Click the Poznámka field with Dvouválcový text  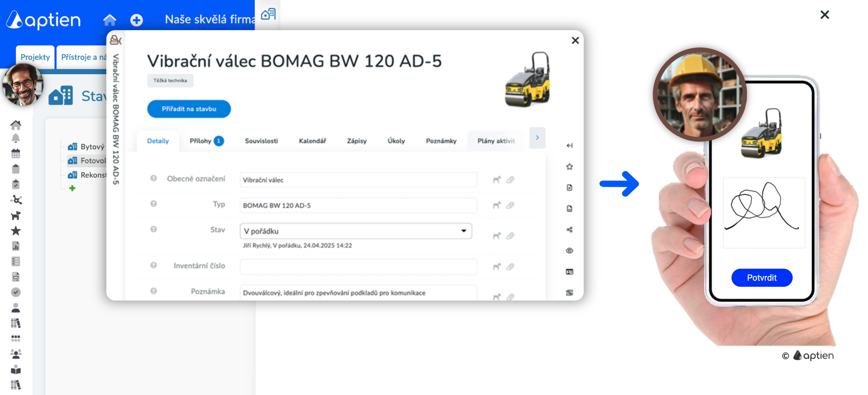[358, 292]
